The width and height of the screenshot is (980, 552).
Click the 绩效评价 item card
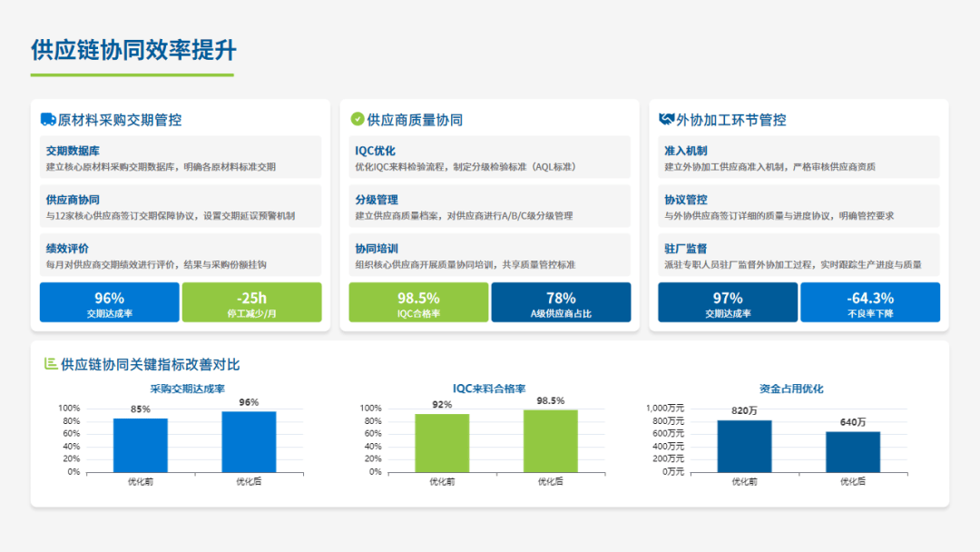point(181,255)
